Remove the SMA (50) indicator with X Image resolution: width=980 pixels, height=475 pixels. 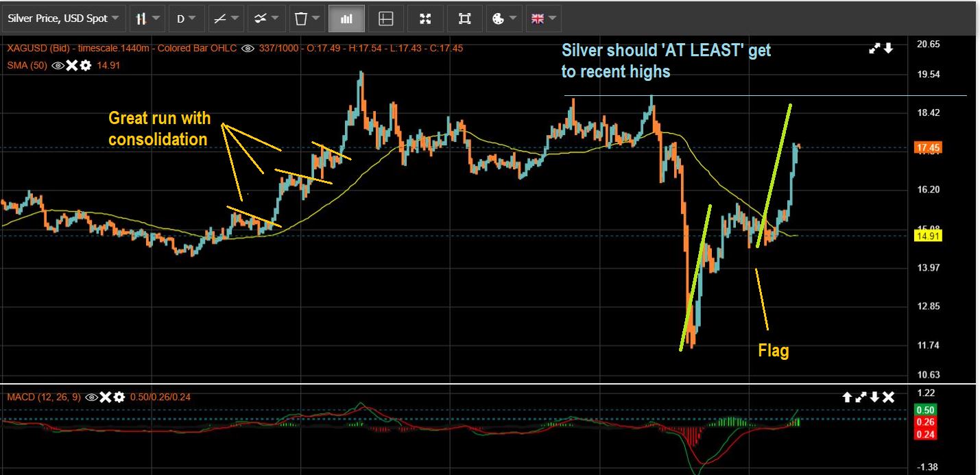71,65
